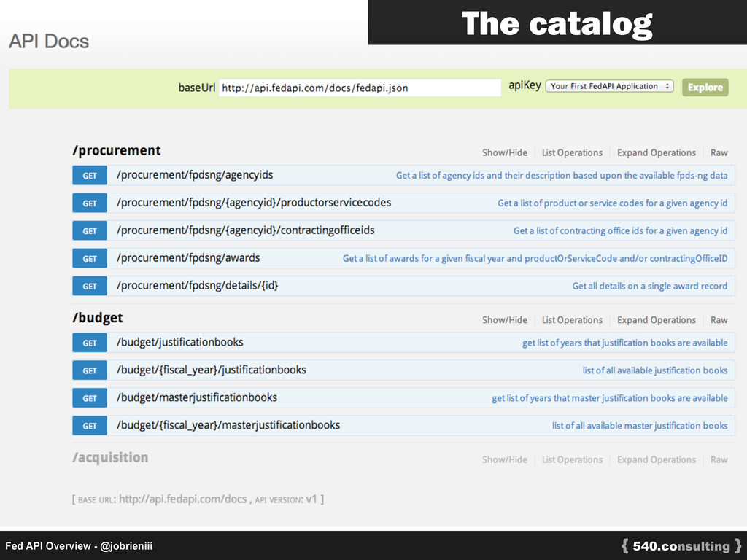Open /budget/masterjustificationbooks path
The height and width of the screenshot is (560, 747).
click(197, 397)
